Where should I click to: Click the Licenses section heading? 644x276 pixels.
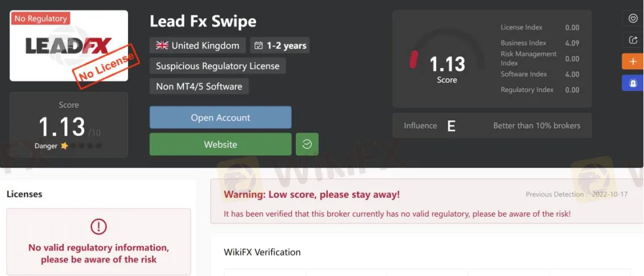tap(24, 194)
